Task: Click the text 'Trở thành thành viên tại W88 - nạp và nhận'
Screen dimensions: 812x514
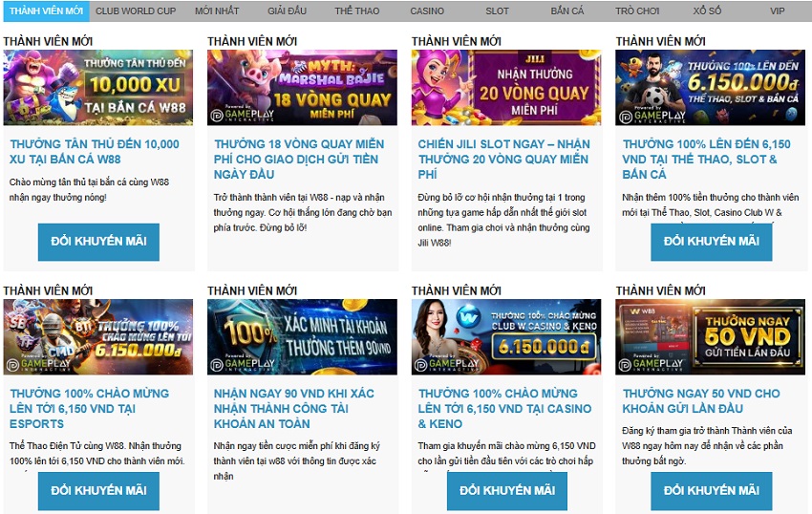Action: pyautogui.click(x=299, y=198)
